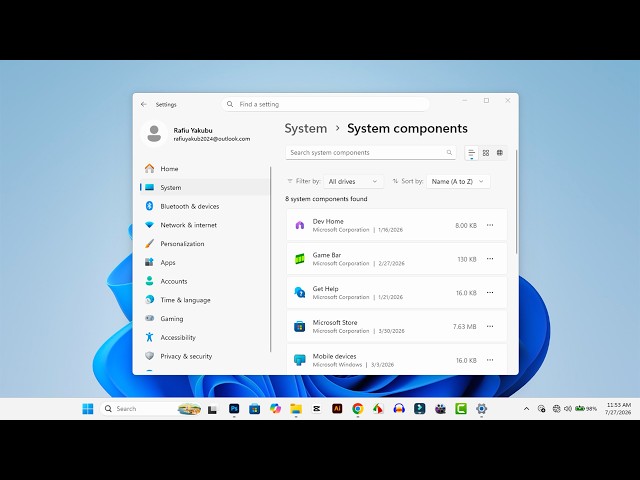The width and height of the screenshot is (640, 480).
Task: Click the Game Bar app icon
Action: [300, 259]
